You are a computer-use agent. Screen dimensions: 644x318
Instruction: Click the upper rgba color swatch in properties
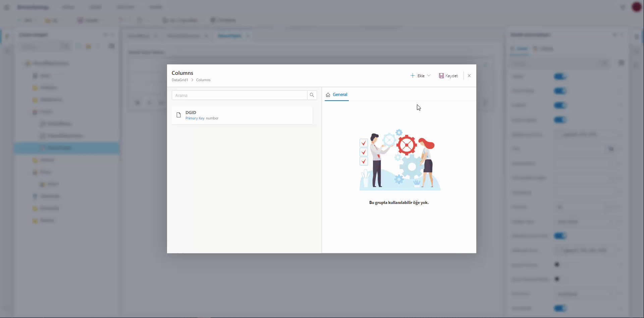(x=558, y=135)
